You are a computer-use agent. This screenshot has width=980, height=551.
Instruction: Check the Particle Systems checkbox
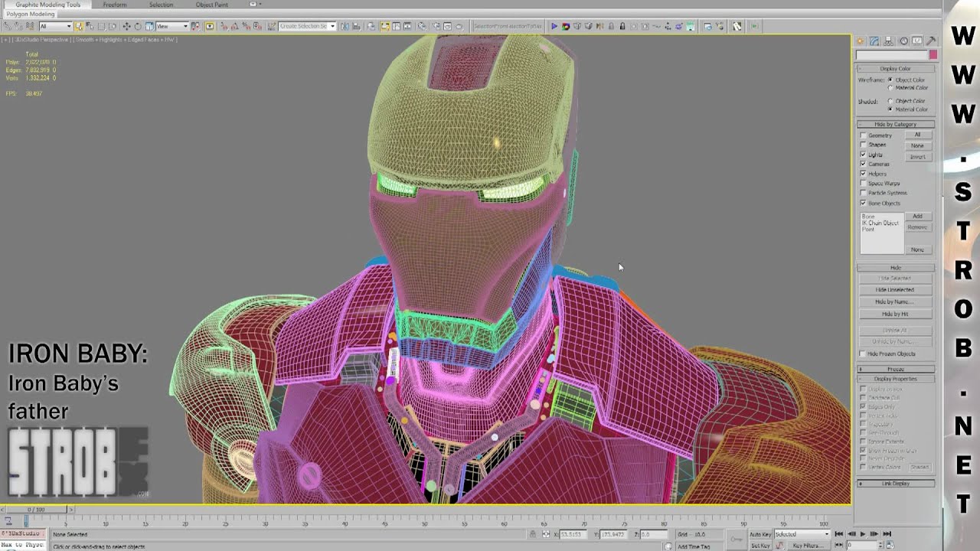point(864,193)
